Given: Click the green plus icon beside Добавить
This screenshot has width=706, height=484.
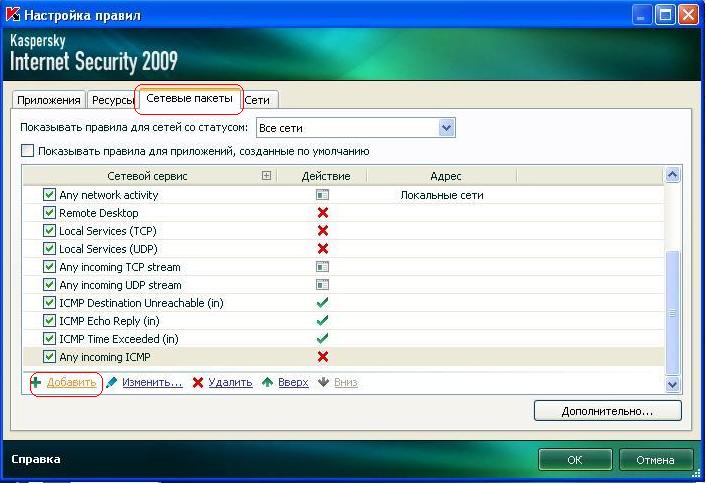Looking at the screenshot, I should [x=36, y=383].
